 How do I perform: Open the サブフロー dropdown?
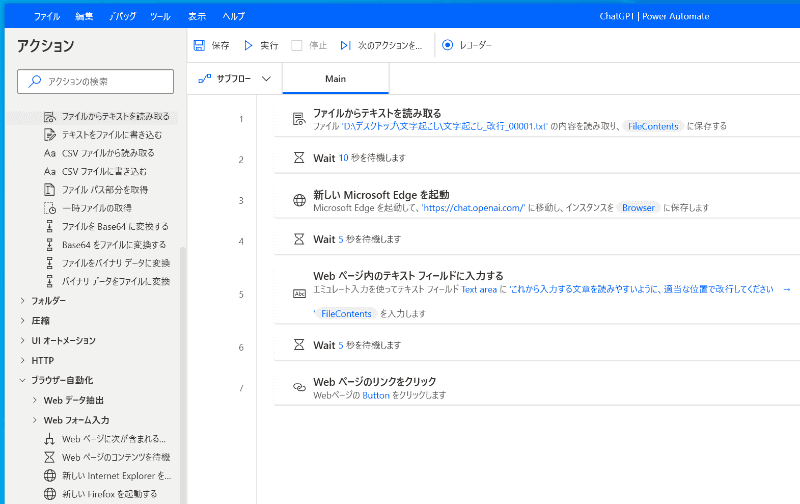coord(234,79)
